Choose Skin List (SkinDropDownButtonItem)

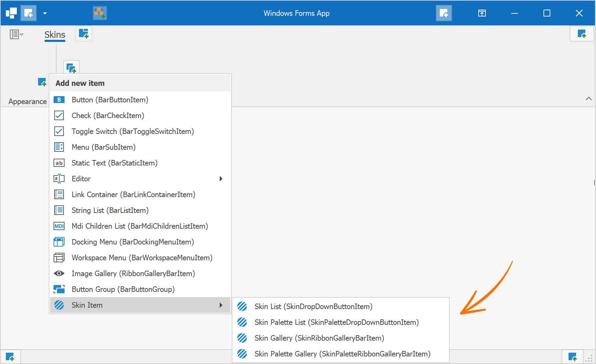pos(313,306)
